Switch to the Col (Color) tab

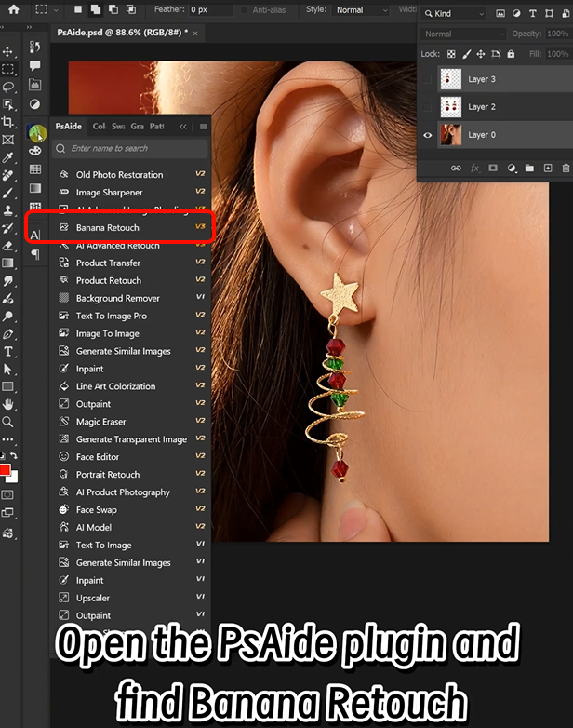pos(99,127)
